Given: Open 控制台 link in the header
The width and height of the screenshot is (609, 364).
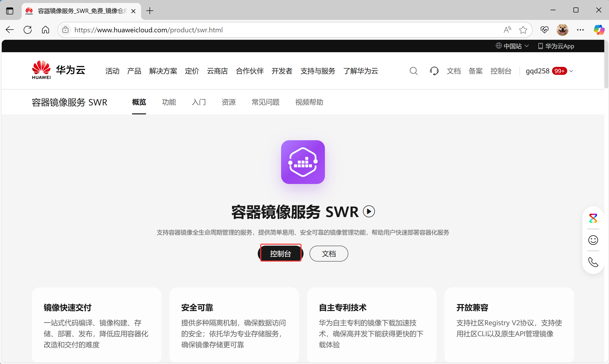Looking at the screenshot, I should point(501,71).
